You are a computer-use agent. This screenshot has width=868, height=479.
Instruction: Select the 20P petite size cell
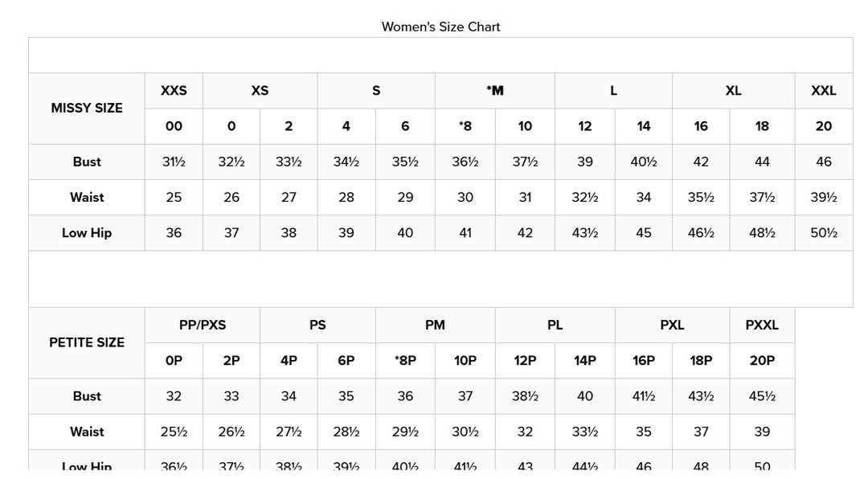click(762, 361)
